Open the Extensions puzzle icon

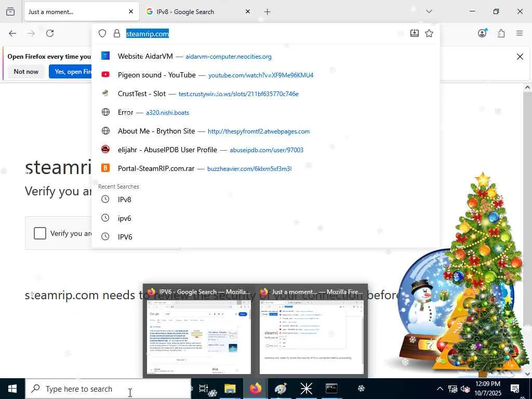501,33
